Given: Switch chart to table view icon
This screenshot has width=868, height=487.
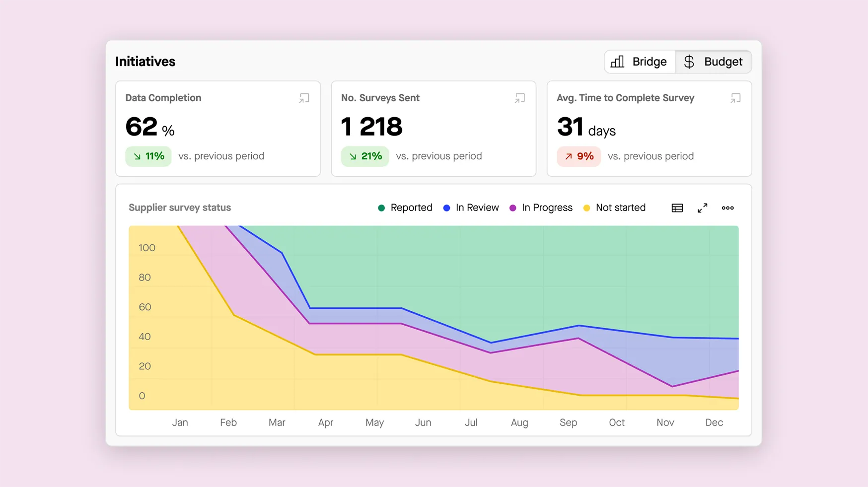Looking at the screenshot, I should (677, 208).
